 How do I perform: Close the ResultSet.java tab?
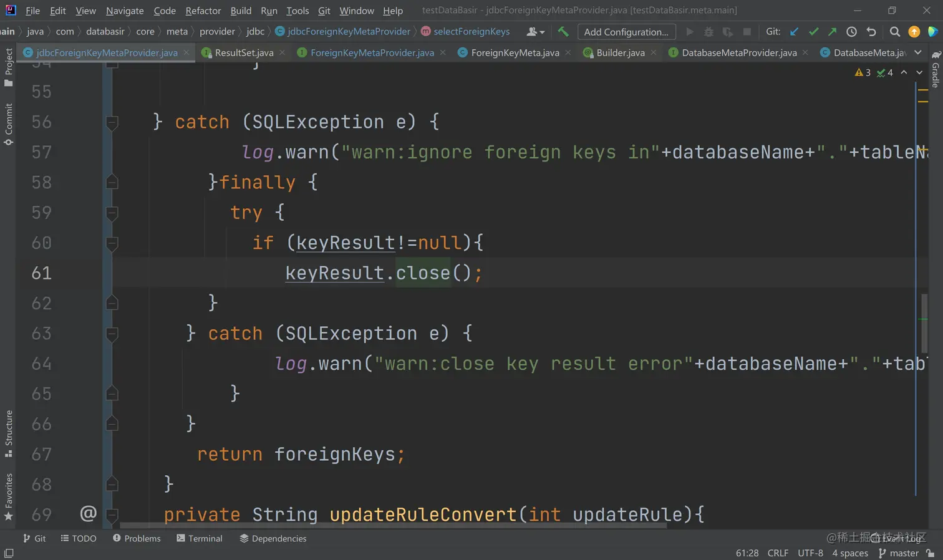(x=282, y=52)
